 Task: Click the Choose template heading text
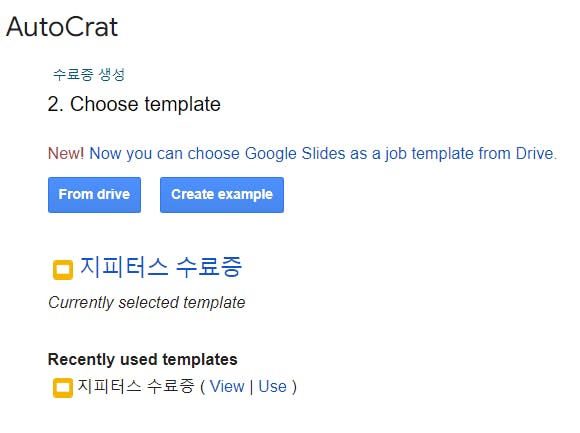point(145,104)
